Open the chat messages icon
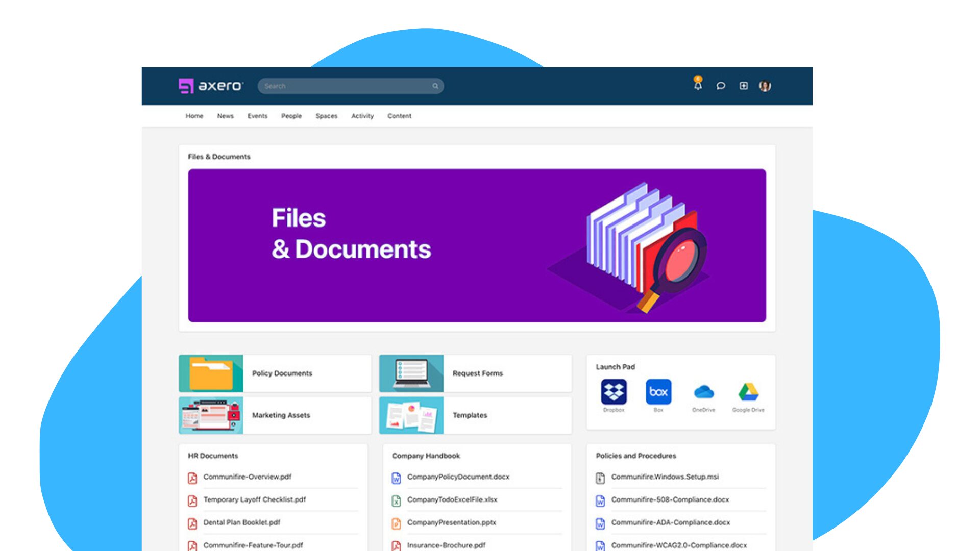The height and width of the screenshot is (551, 980). (721, 86)
